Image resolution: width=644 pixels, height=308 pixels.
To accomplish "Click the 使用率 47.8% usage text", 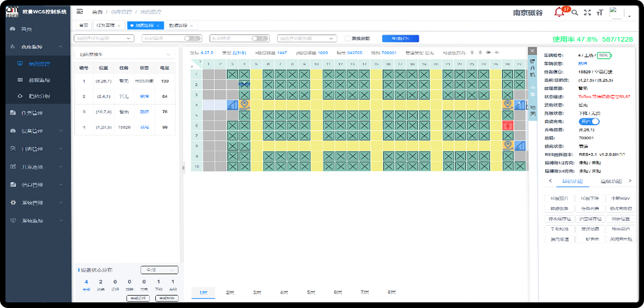I will click(x=575, y=39).
